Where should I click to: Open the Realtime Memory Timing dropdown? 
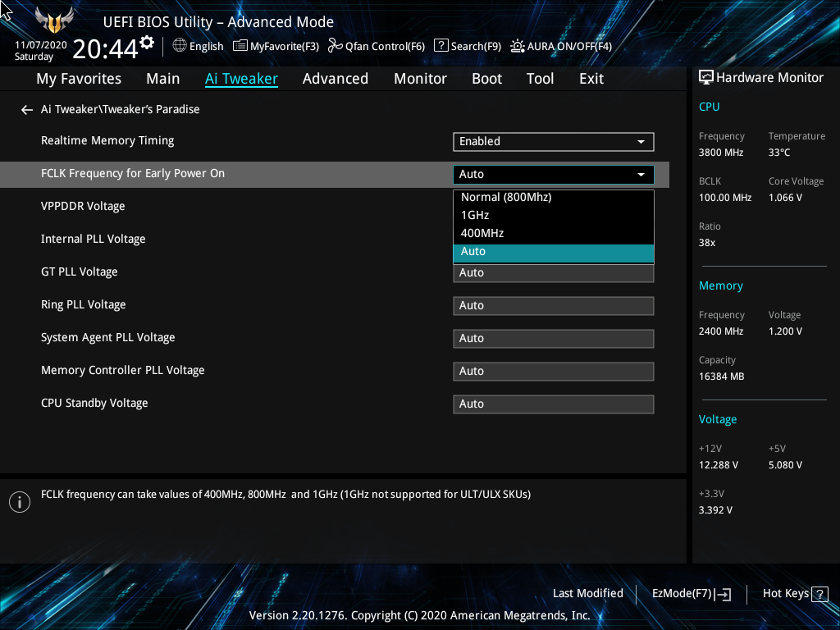(x=554, y=141)
